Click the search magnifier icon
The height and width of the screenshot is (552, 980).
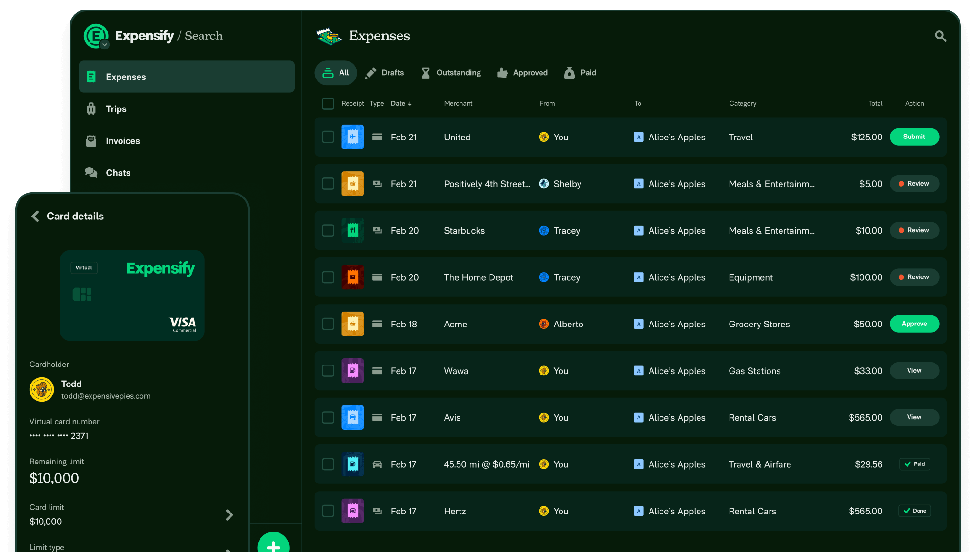[940, 36]
